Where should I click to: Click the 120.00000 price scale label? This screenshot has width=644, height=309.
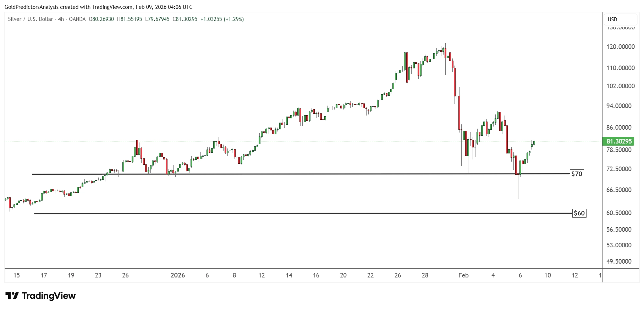tap(621, 46)
